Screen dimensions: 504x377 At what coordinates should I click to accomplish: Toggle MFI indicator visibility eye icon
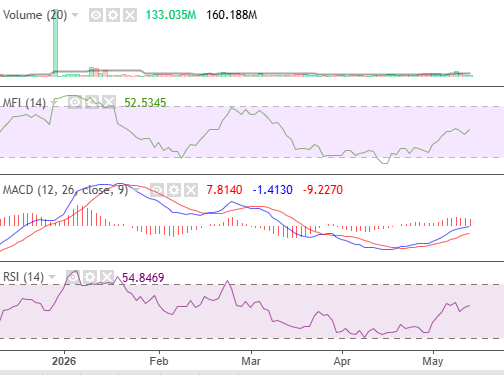[x=75, y=102]
